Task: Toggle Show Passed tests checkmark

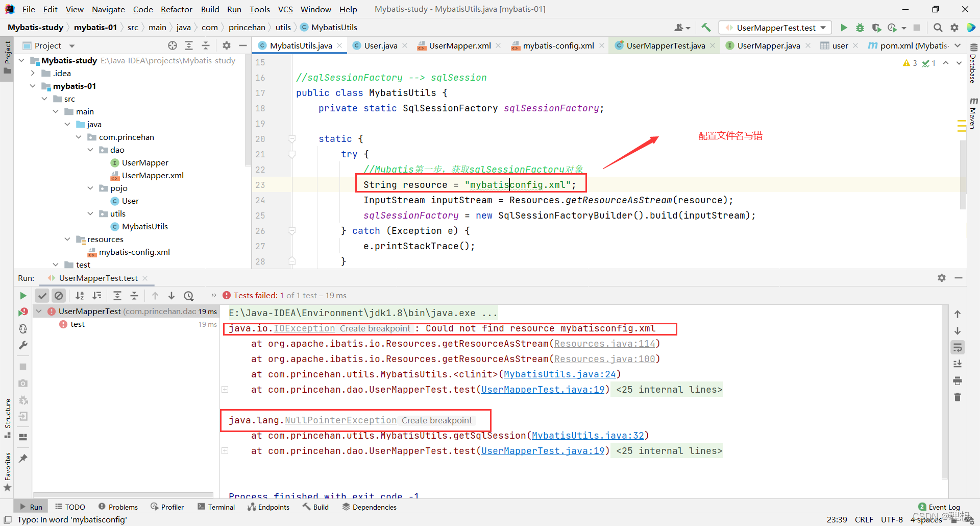Action: coord(42,296)
